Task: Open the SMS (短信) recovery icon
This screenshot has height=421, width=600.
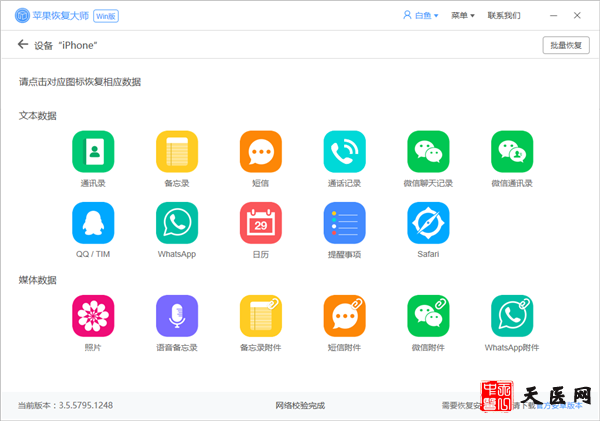Action: coord(261,152)
